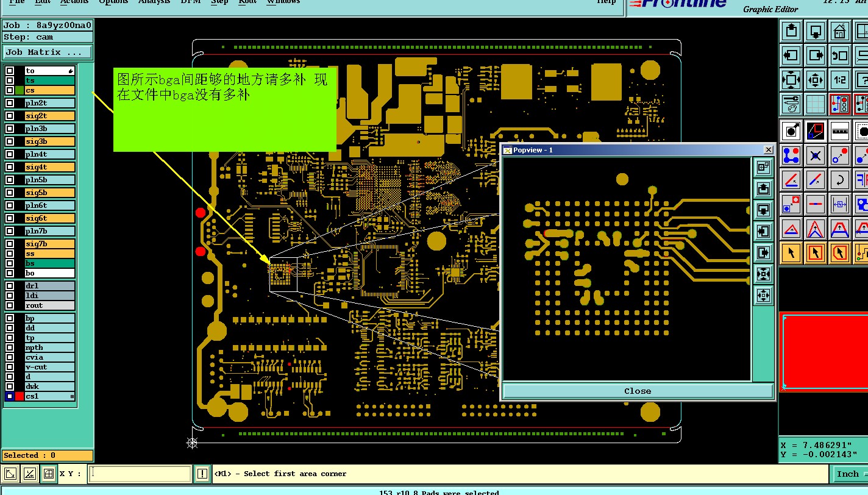Click the Popview pan up icon
The image size is (868, 495).
[764, 188]
